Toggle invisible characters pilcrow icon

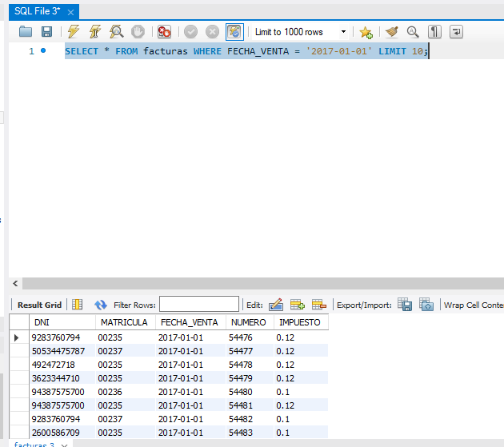[434, 32]
